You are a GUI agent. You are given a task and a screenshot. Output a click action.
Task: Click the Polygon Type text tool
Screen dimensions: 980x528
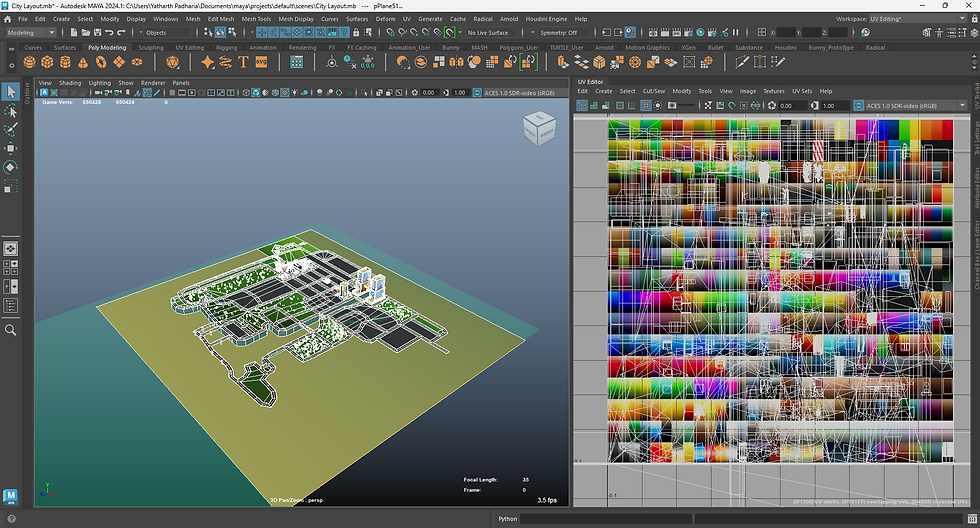(x=243, y=62)
